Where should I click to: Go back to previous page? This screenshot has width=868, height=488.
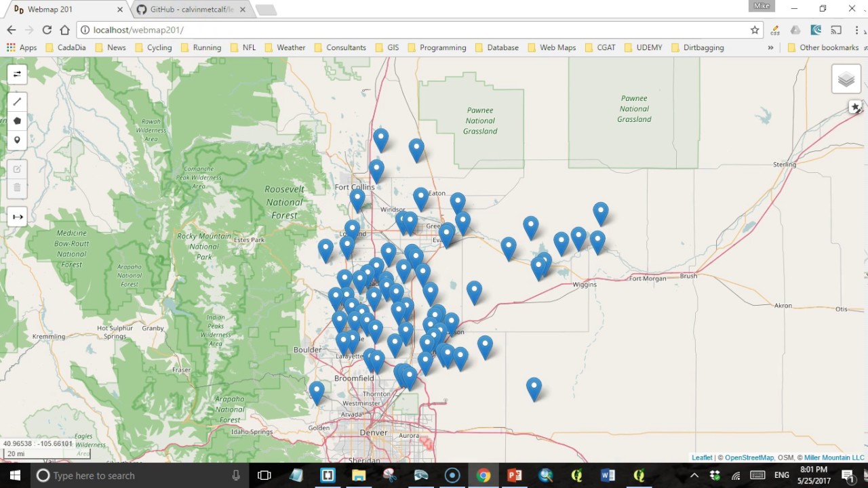point(12,30)
